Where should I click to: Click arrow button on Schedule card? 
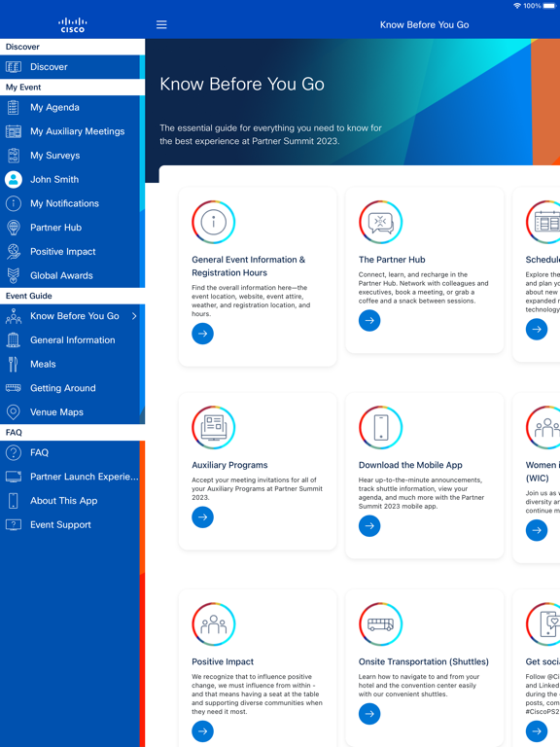coord(537,329)
